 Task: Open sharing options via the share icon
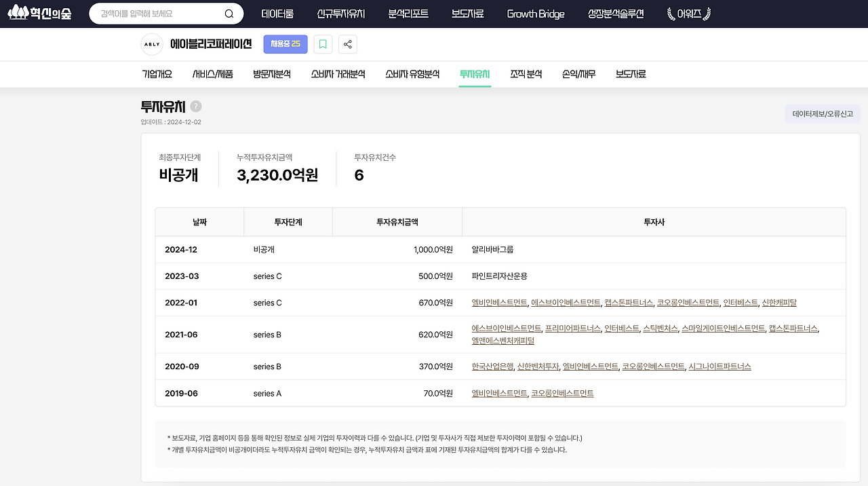pos(347,43)
